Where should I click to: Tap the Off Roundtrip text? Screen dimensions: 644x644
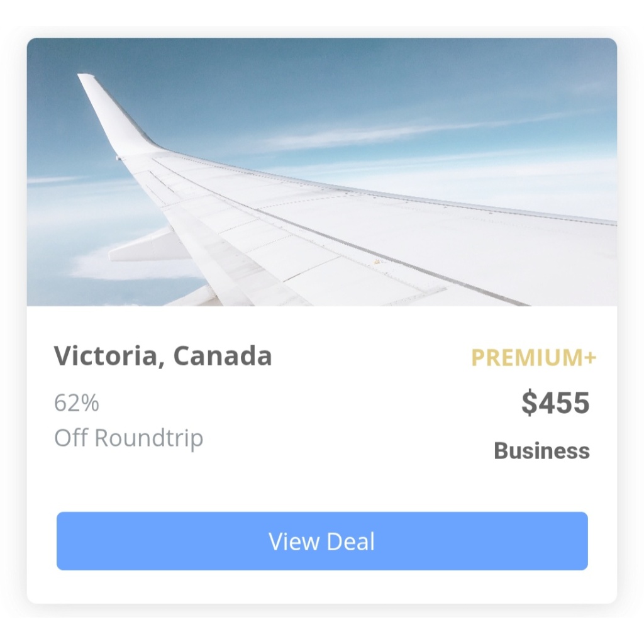tap(128, 438)
